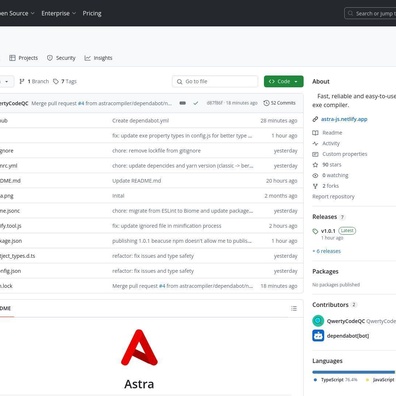Click QwertyCodeQC avatar in Contributors

(318, 321)
